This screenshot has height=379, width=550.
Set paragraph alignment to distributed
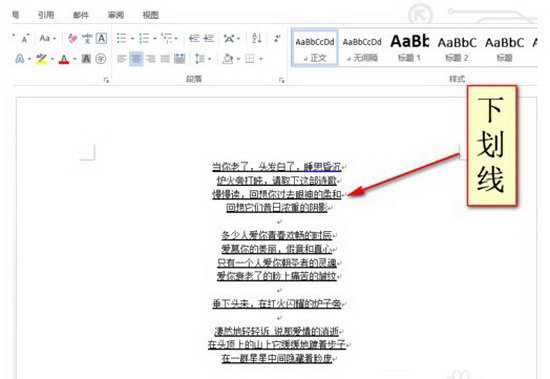(x=180, y=59)
